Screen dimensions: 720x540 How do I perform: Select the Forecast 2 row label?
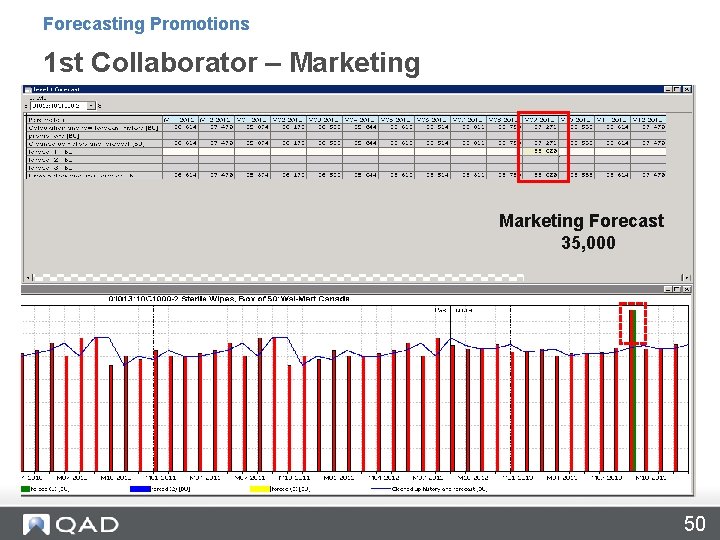pyautogui.click(x=95, y=160)
